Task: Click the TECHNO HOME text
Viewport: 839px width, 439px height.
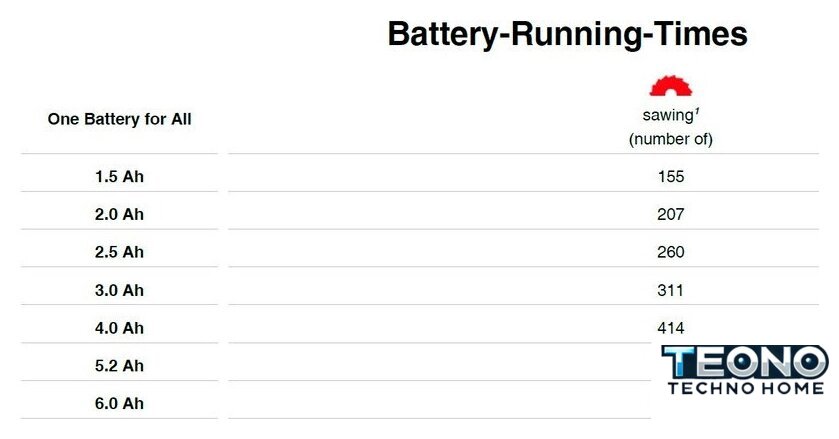Action: point(745,388)
